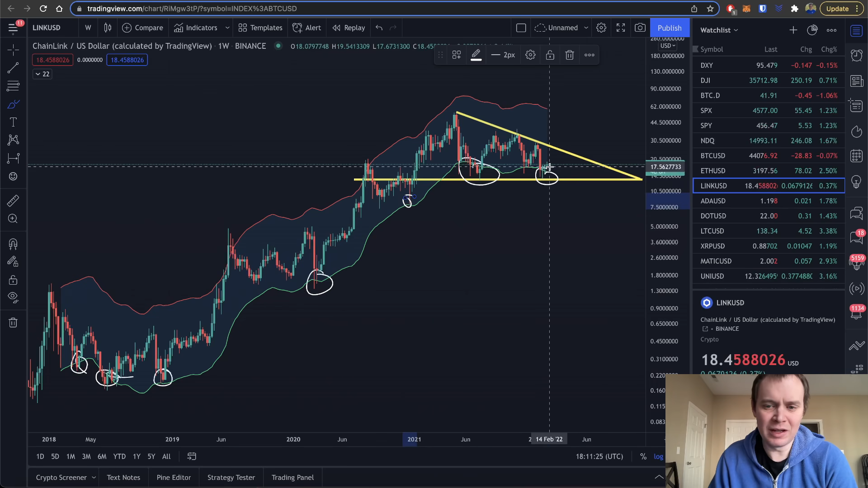This screenshot has width=868, height=488.
Task: Toggle percentage price scale
Action: tap(643, 457)
